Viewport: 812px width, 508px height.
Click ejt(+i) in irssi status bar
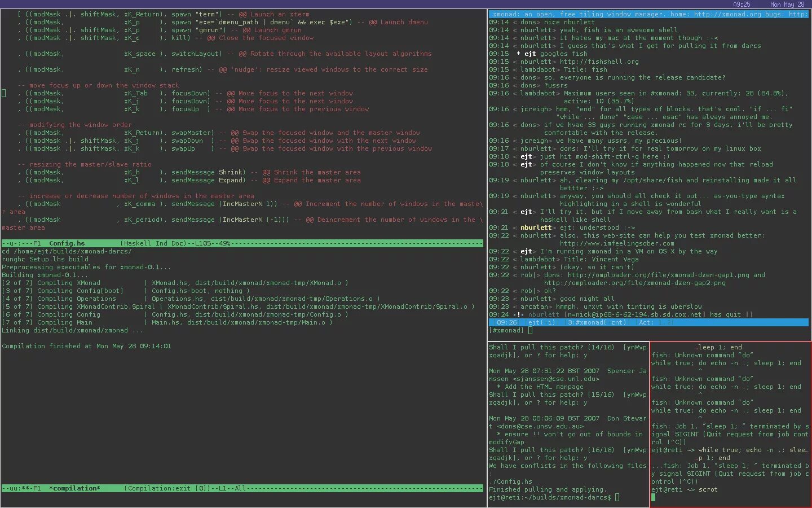(x=542, y=322)
